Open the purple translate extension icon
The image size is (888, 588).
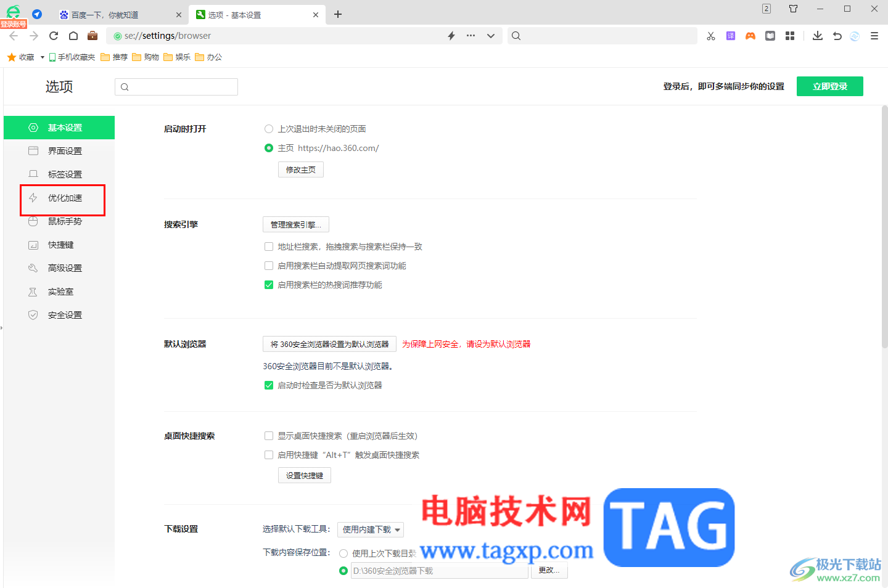(x=731, y=36)
